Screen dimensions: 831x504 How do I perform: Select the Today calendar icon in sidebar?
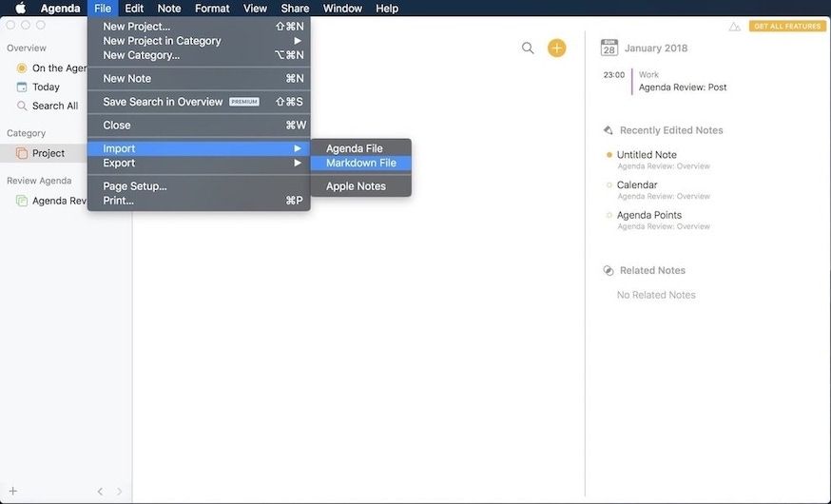[22, 87]
